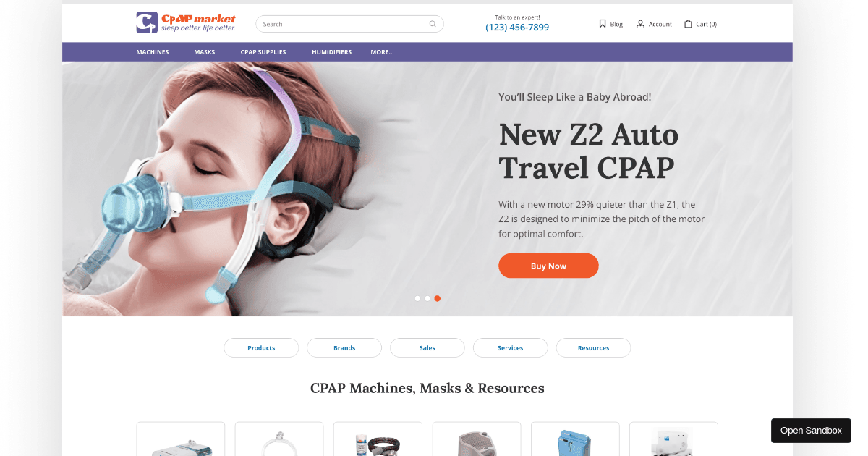Select the Sales pill tab
868x456 pixels.
coord(427,348)
